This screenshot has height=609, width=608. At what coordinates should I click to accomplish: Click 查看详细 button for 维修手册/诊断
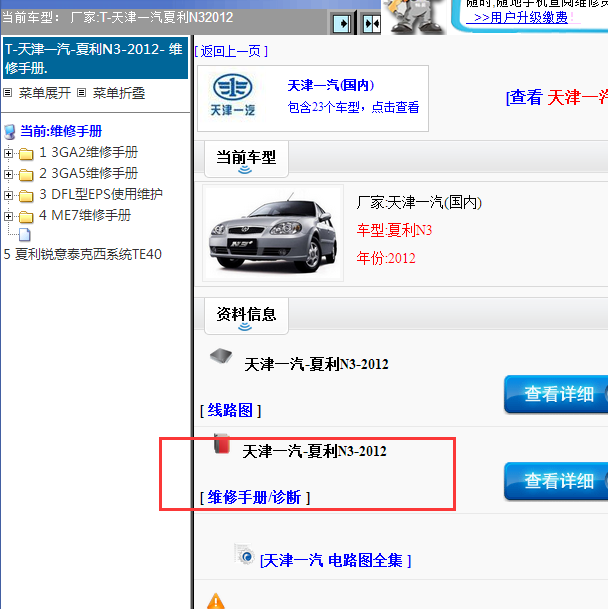(556, 481)
